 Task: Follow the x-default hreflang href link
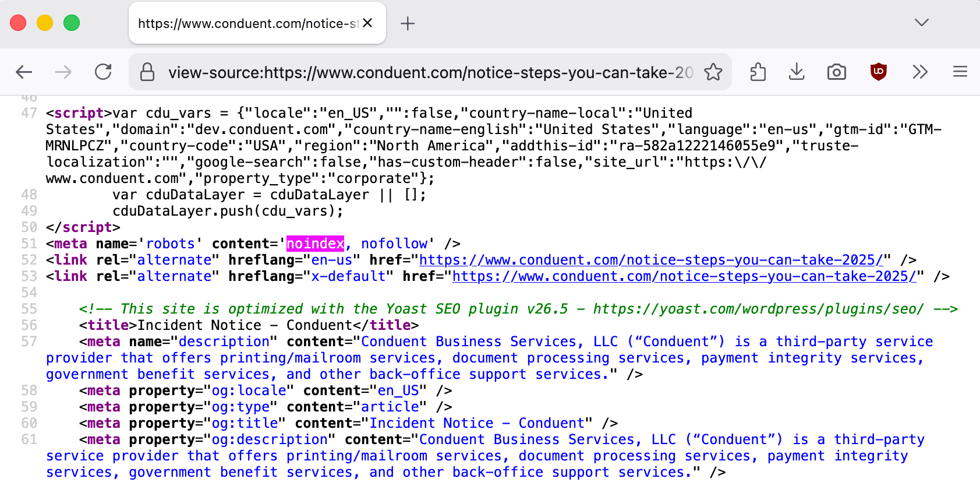pos(684,276)
